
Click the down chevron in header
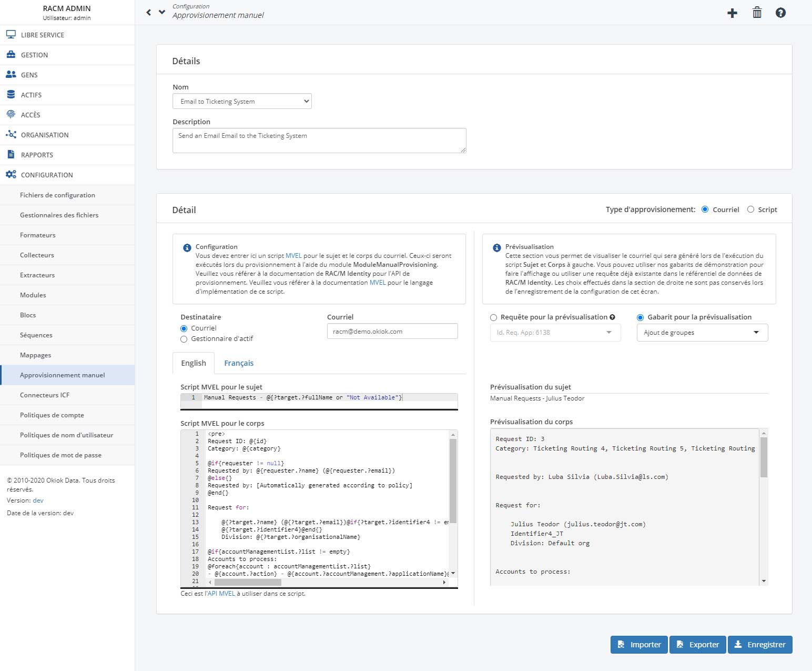pyautogui.click(x=162, y=12)
